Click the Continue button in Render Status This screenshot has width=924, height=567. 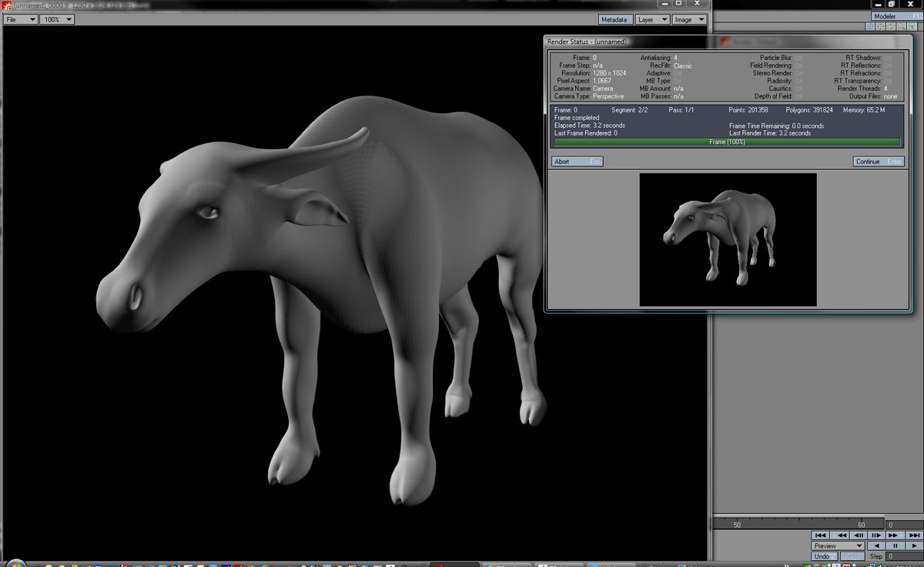tap(879, 162)
